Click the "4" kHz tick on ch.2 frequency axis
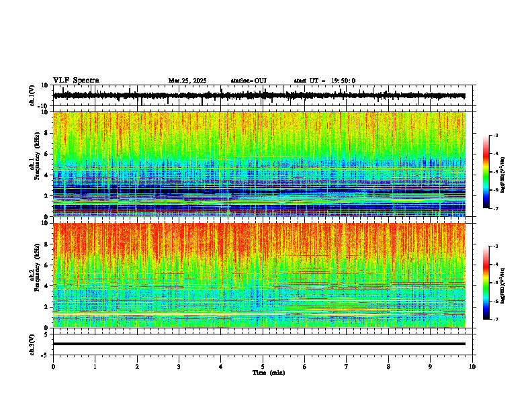The width and height of the screenshot is (532, 411). (47, 286)
